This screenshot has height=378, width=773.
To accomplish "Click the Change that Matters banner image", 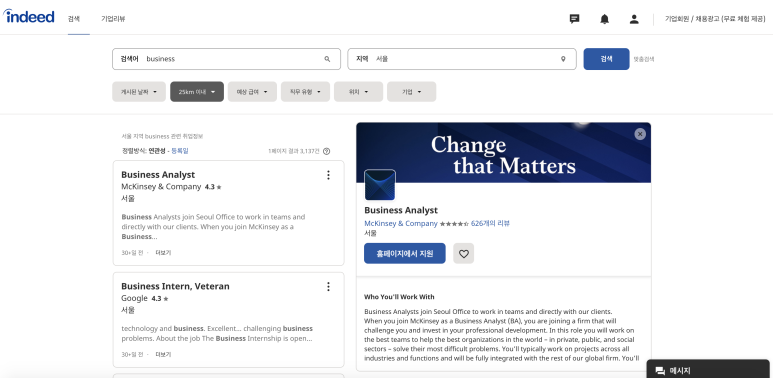I will (503, 152).
